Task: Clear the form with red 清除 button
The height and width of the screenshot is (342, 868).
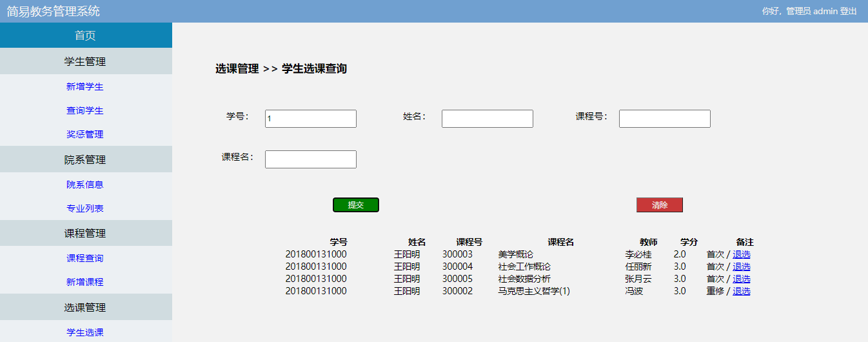Action: point(660,205)
